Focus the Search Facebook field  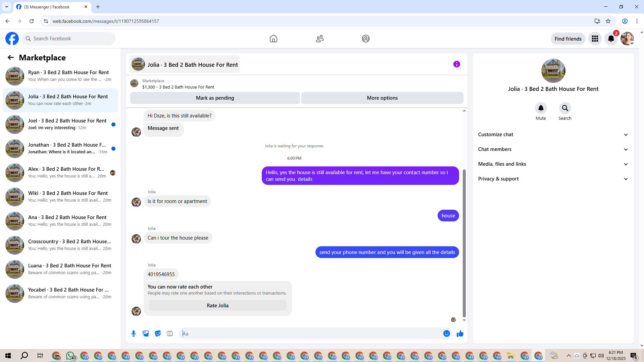[x=68, y=39]
